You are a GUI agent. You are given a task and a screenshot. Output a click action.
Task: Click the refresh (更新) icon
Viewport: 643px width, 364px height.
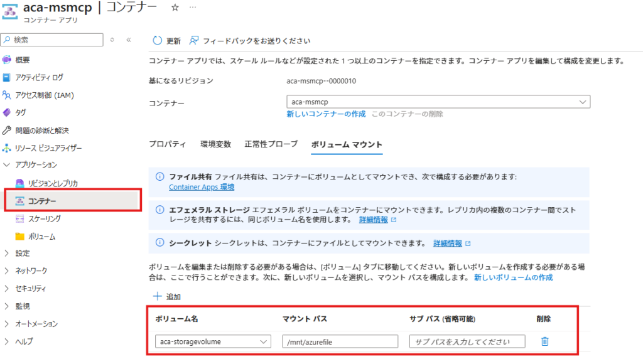click(x=158, y=41)
